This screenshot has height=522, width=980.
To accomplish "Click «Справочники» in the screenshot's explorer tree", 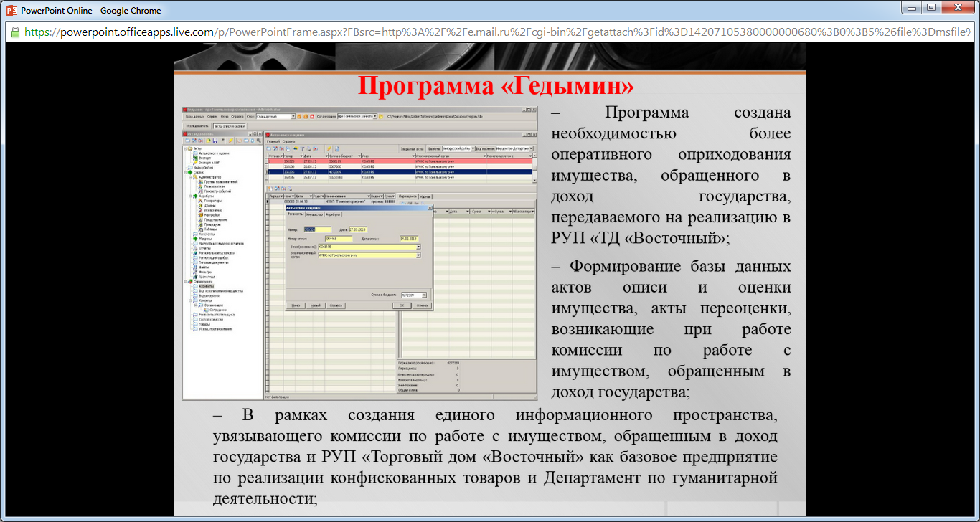I will [203, 281].
